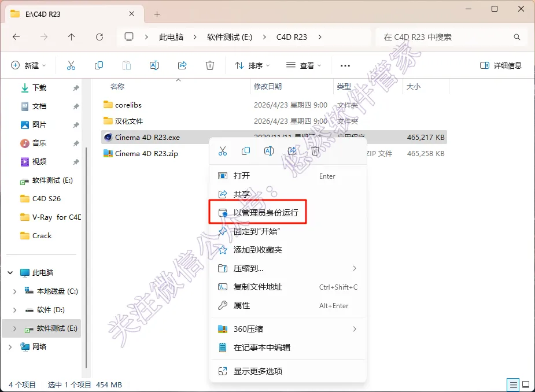This screenshot has height=392, width=535.
Task: Expand the chevron after 此电脑 in the address bar
Action: (195, 37)
